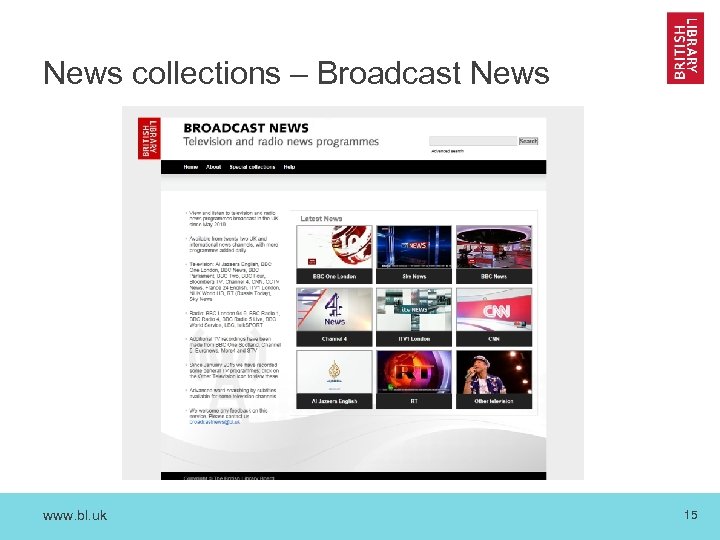
Task: Click the British Library logo on the slide
Action: [x=685, y=48]
